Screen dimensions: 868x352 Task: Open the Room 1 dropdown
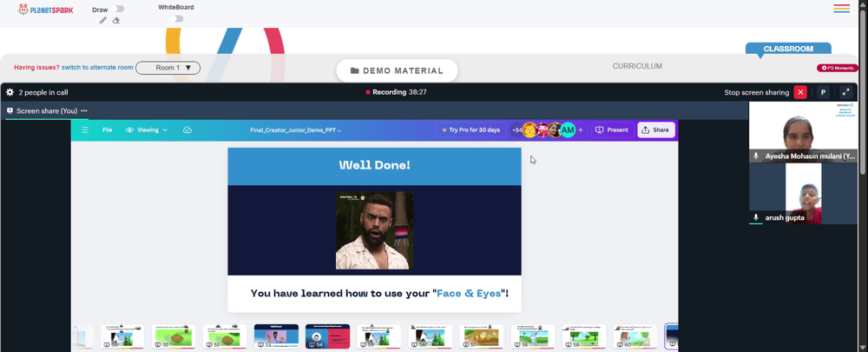tap(168, 68)
